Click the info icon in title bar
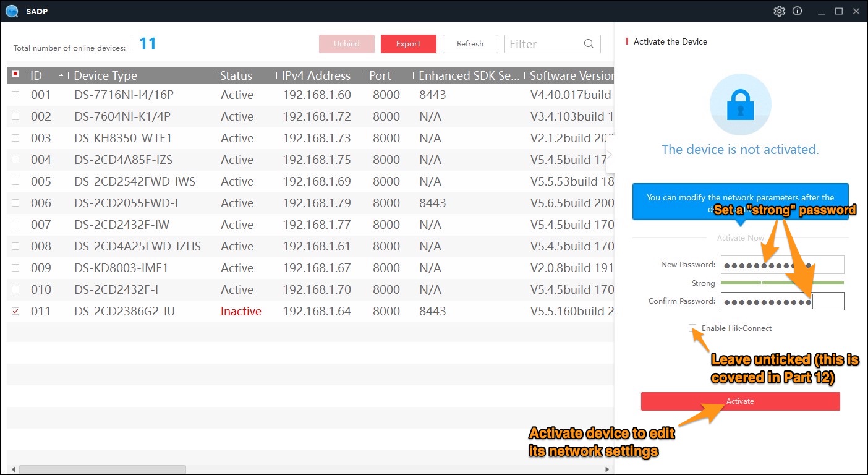868x475 pixels. 798,11
